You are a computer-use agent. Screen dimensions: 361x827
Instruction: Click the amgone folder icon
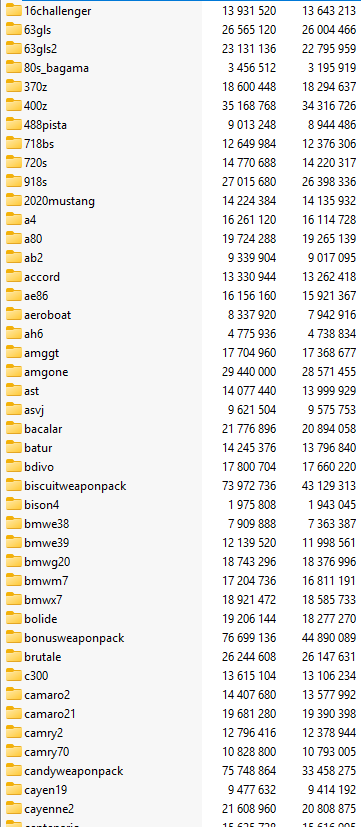[14, 371]
